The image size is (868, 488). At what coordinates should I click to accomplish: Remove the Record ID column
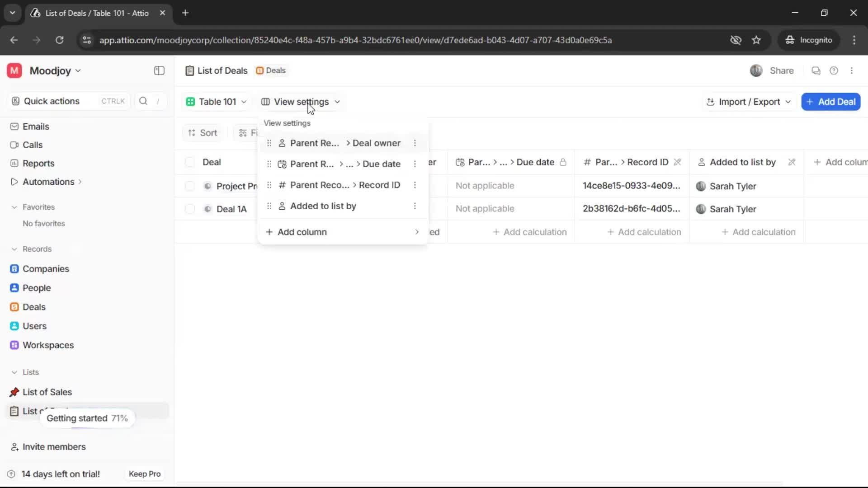[678, 162]
